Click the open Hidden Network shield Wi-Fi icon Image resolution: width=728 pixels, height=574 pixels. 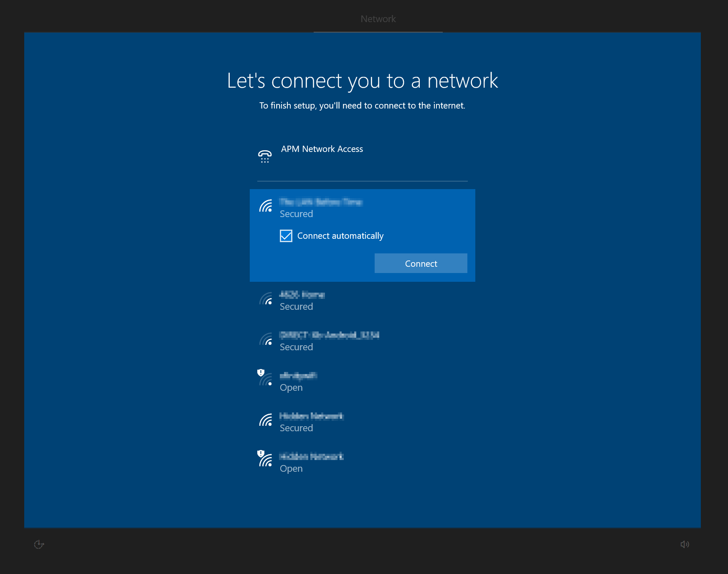(x=265, y=458)
